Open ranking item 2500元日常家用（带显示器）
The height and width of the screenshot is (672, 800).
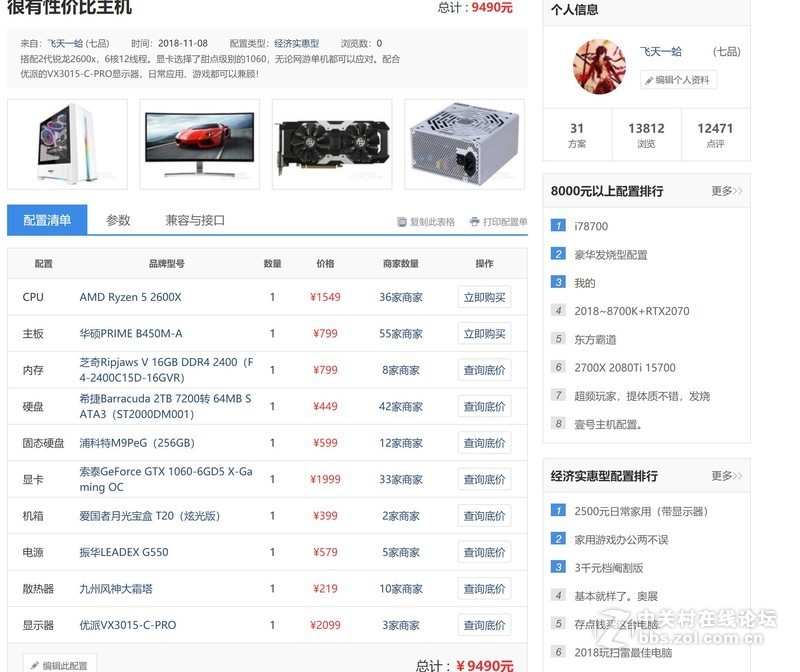tap(641, 511)
